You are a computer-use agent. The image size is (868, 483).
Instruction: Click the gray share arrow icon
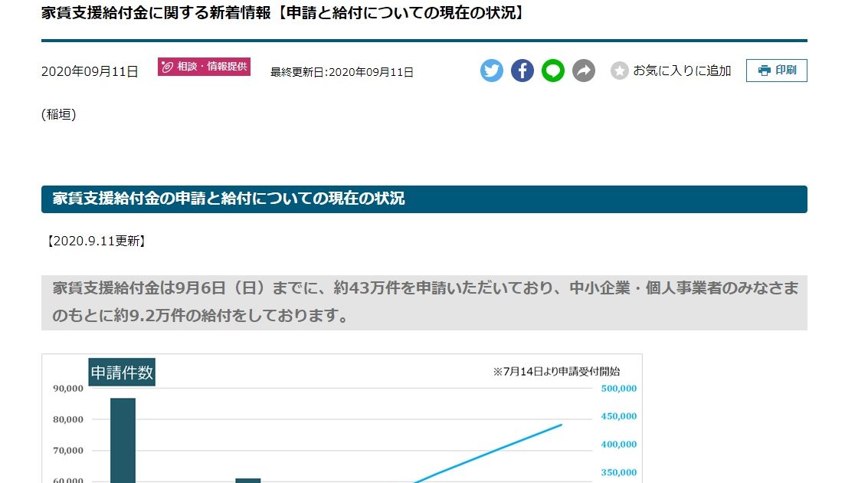584,71
